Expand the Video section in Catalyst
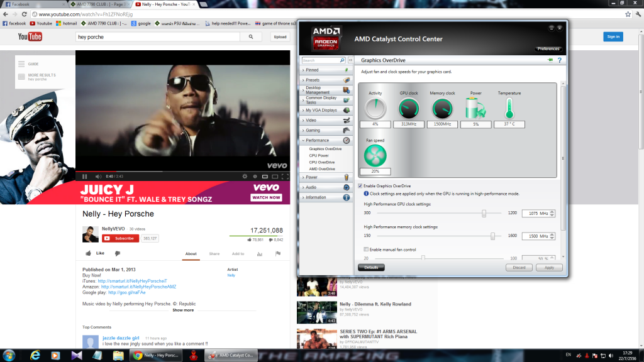 [x=326, y=120]
